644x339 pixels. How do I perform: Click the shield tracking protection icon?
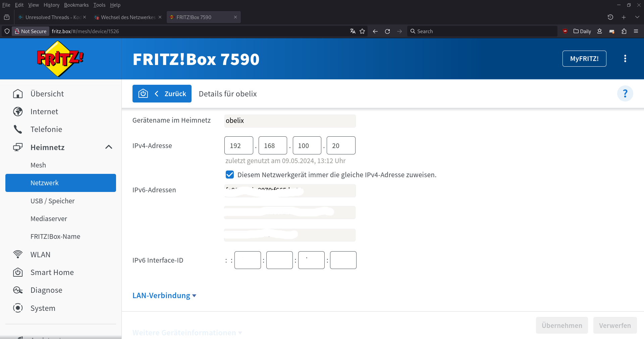pos(7,31)
